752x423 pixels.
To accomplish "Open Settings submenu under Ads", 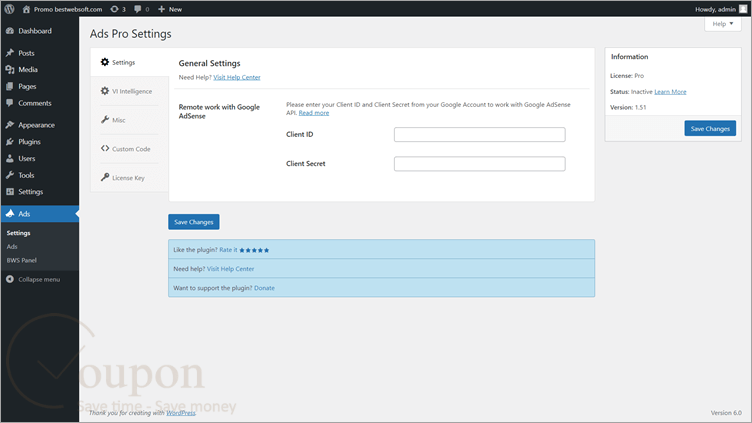I will (x=18, y=233).
